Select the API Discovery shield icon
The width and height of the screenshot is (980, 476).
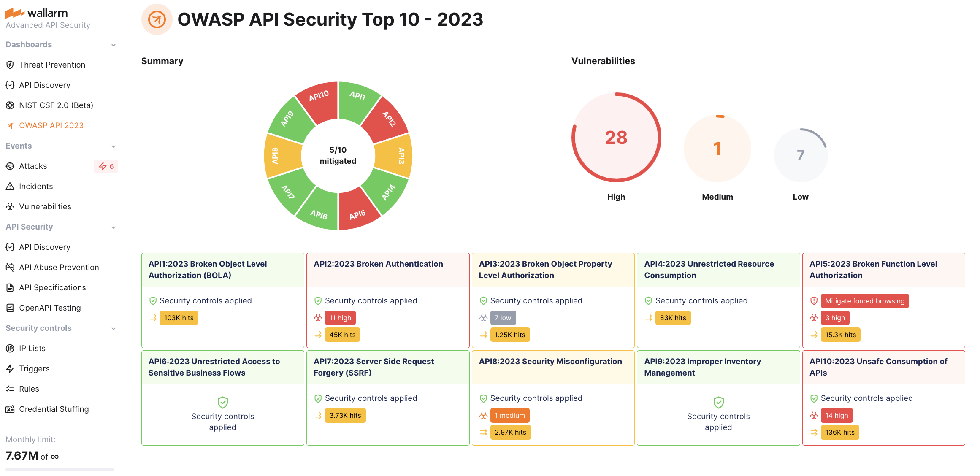(10, 85)
